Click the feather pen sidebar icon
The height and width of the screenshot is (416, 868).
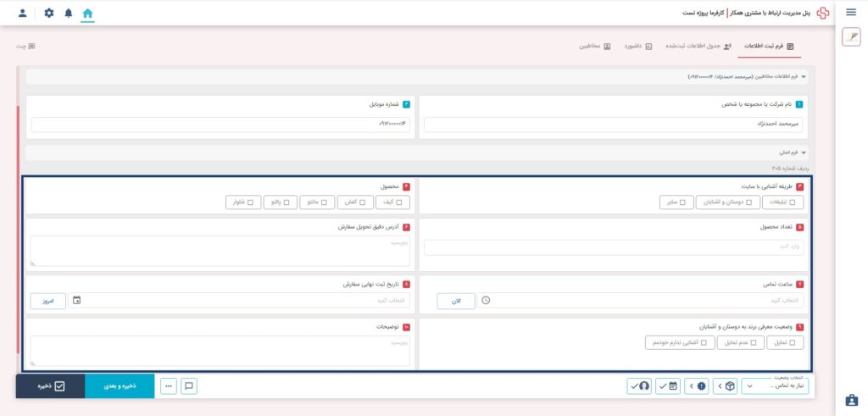[851, 37]
